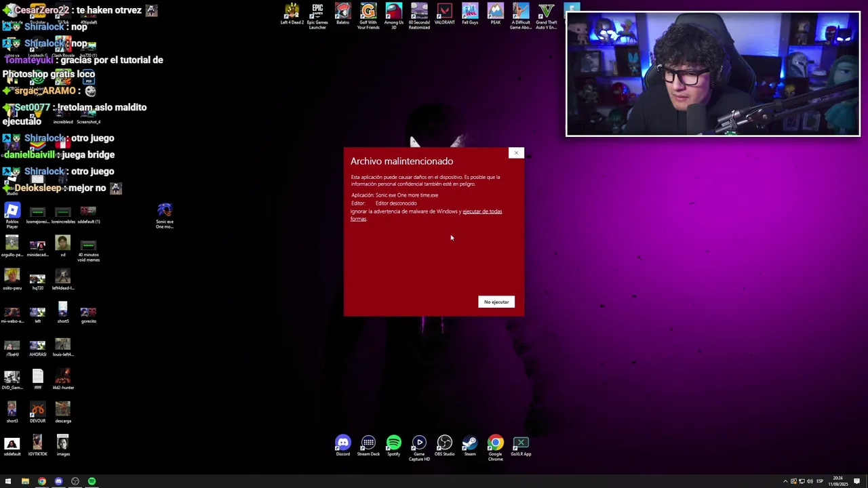The height and width of the screenshot is (488, 868).
Task: Select the 'IGYTIKTOK' desktop file
Action: pyautogui.click(x=37, y=446)
